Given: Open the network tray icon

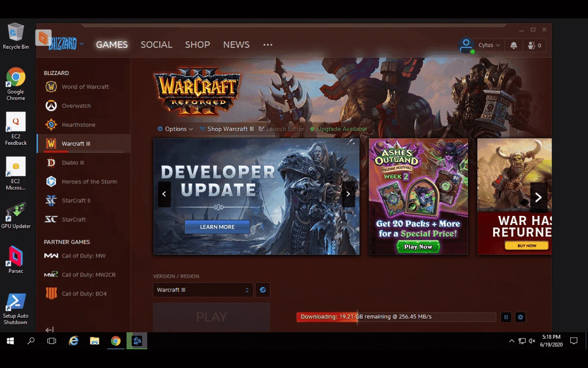Looking at the screenshot, I should pos(522,341).
